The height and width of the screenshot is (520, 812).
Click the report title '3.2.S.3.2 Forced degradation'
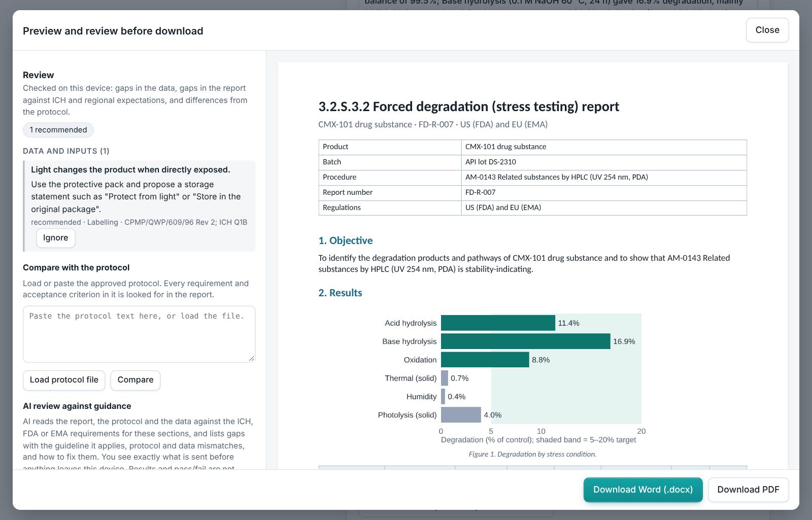pos(468,107)
